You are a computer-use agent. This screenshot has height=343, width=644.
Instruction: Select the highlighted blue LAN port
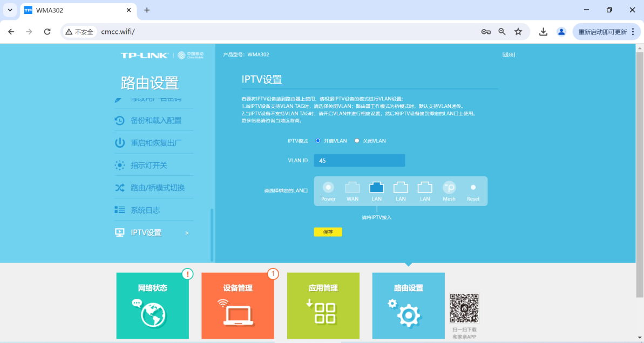point(377,188)
